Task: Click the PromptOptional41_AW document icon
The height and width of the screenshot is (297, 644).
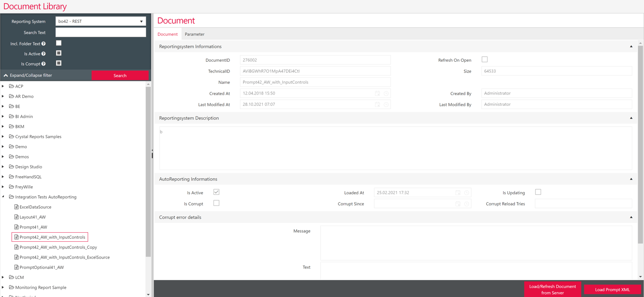Action: [16, 267]
